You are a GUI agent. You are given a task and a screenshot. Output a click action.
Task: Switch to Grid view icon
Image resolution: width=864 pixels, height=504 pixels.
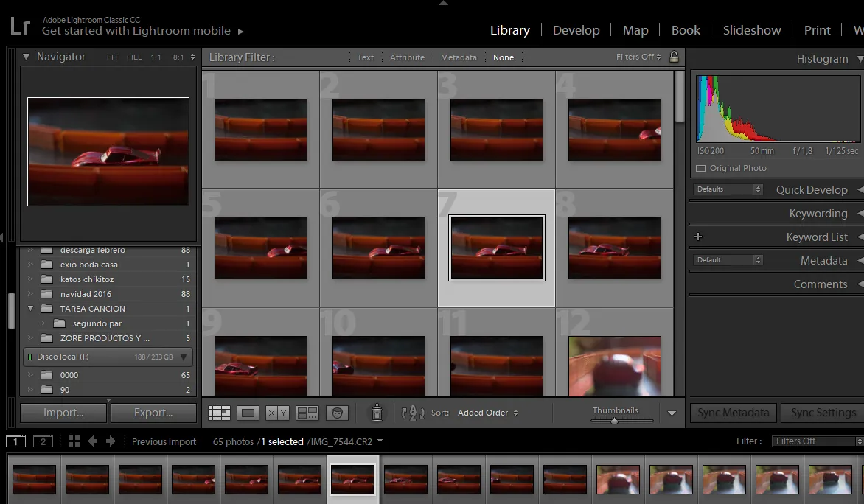point(219,413)
